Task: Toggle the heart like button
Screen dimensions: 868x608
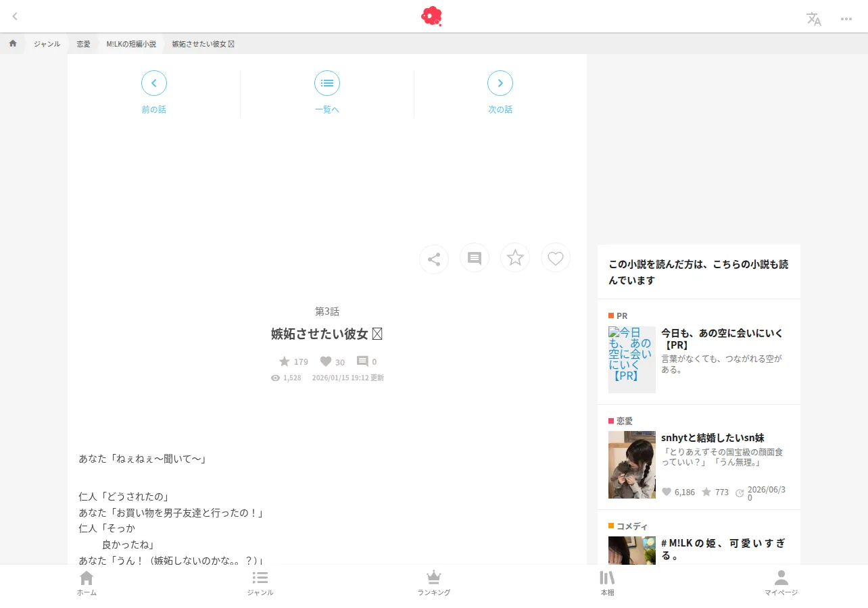Action: [x=556, y=258]
